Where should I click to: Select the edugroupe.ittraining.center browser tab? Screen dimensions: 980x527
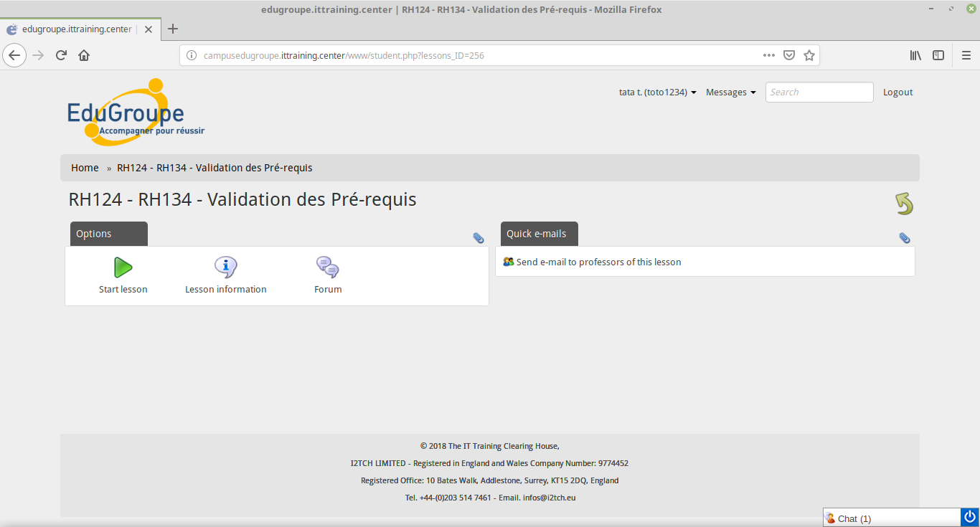76,29
